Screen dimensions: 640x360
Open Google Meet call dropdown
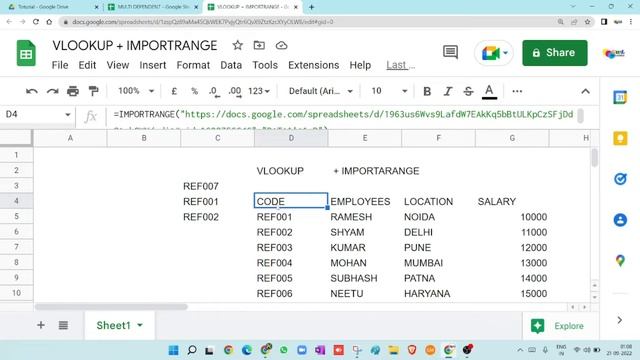coord(494,53)
